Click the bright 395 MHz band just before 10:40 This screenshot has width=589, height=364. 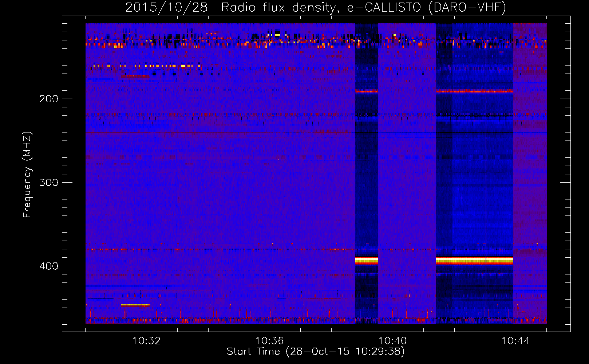[x=366, y=260]
